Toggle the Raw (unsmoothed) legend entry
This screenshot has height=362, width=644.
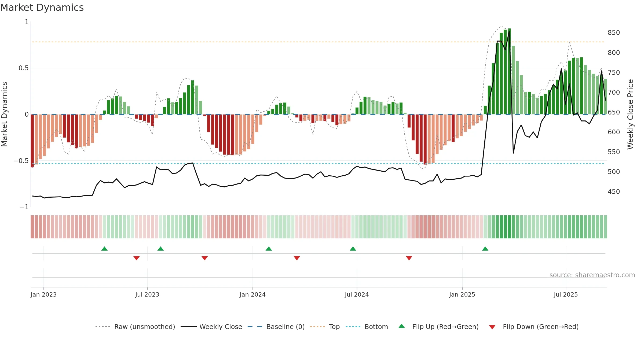pos(135,327)
